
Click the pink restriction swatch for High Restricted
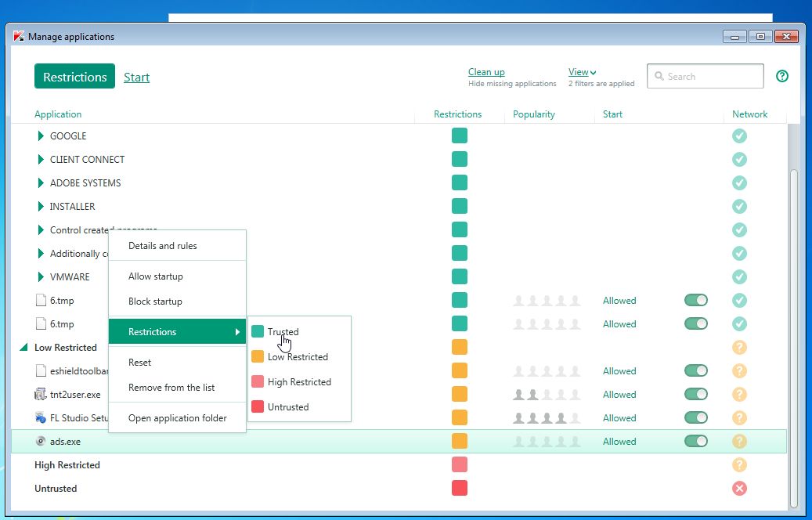tap(460, 464)
